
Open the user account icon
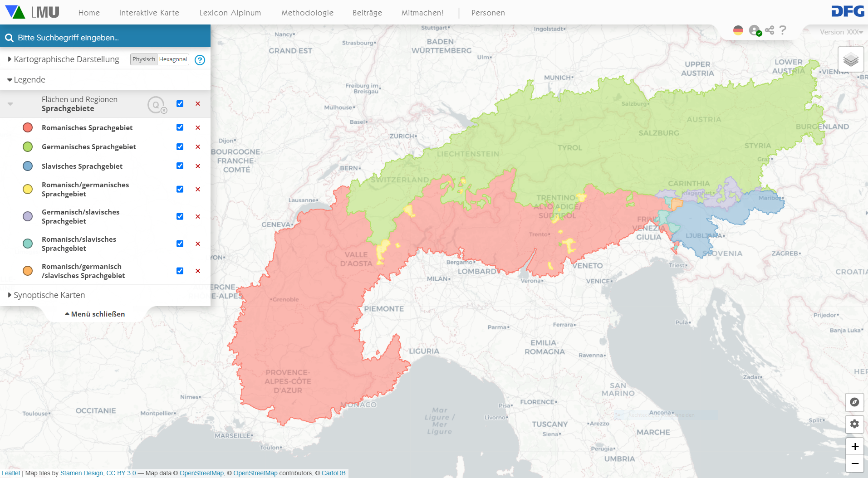(x=755, y=30)
